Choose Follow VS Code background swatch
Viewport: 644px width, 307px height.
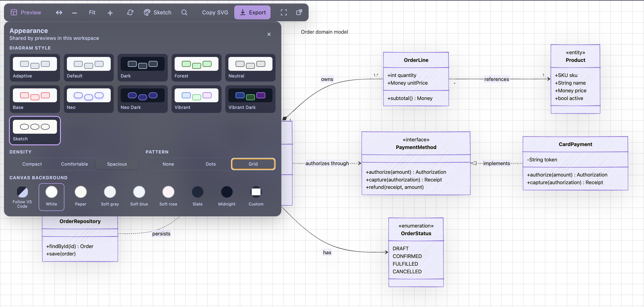tap(22, 197)
